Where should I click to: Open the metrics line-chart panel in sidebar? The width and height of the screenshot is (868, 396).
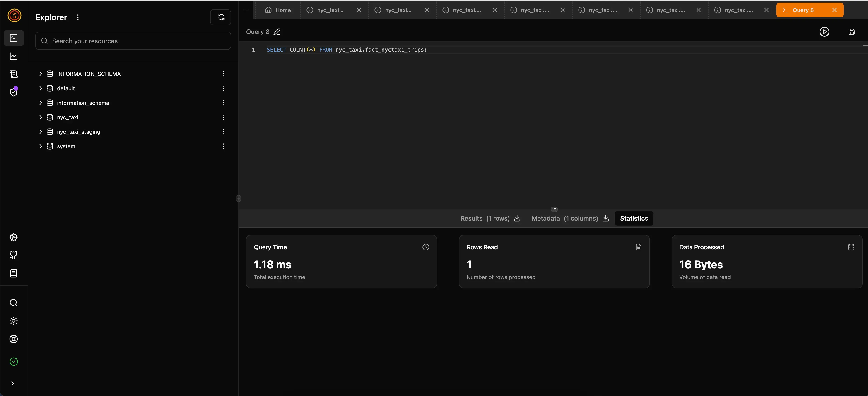(x=14, y=56)
